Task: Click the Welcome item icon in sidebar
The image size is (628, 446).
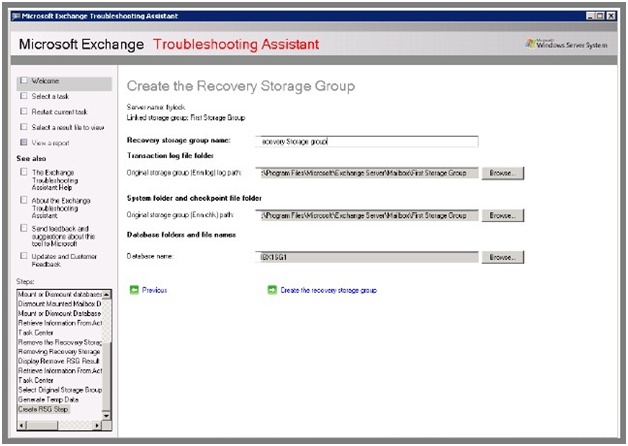Action: (24, 80)
